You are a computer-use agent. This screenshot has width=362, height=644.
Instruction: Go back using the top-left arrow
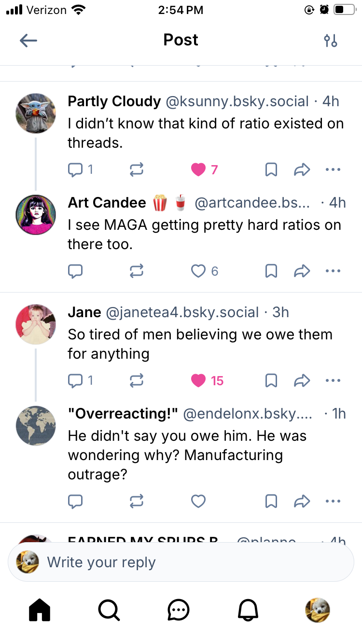pos(28,41)
